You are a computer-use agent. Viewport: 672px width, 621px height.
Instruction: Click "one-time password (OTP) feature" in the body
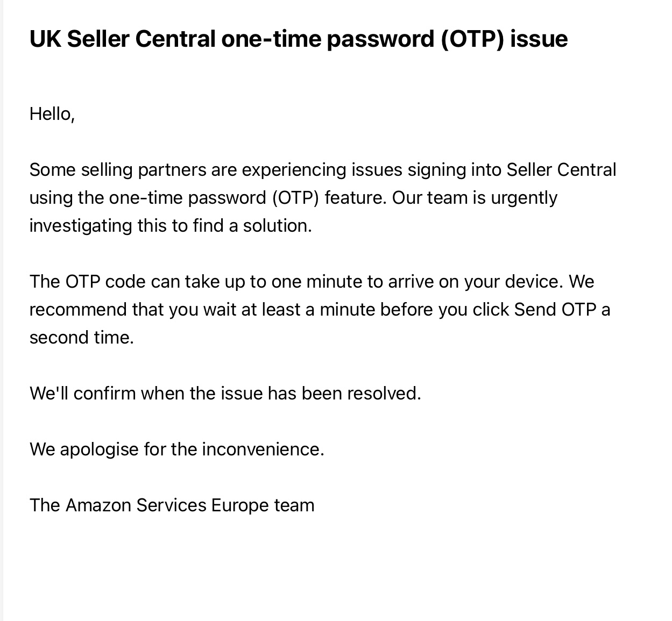247,198
